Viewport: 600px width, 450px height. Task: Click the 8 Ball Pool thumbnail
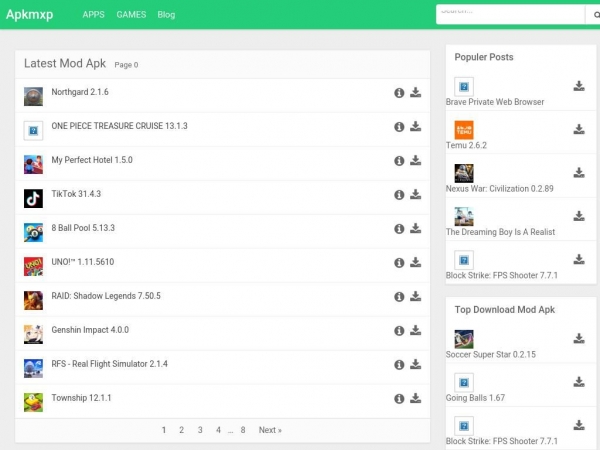33,232
